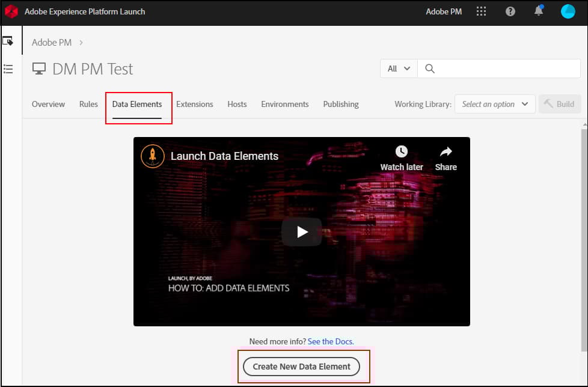Open the Publishing tab
The width and height of the screenshot is (588, 387).
click(x=340, y=104)
